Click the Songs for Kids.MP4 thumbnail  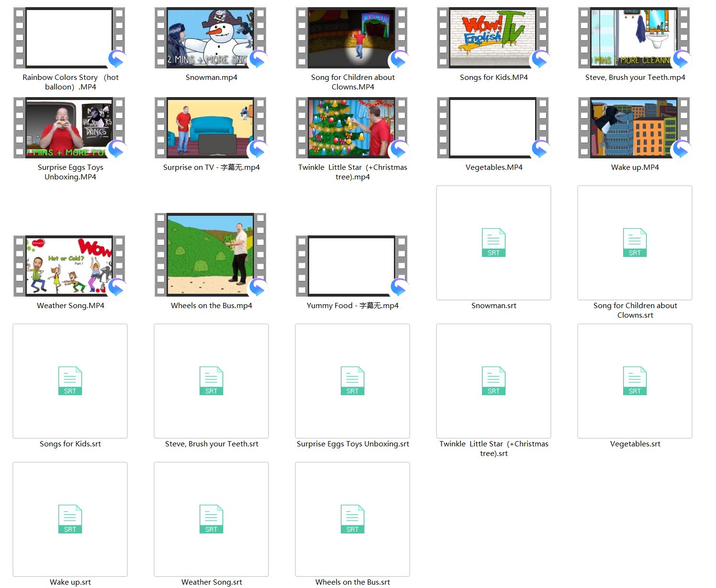click(493, 38)
